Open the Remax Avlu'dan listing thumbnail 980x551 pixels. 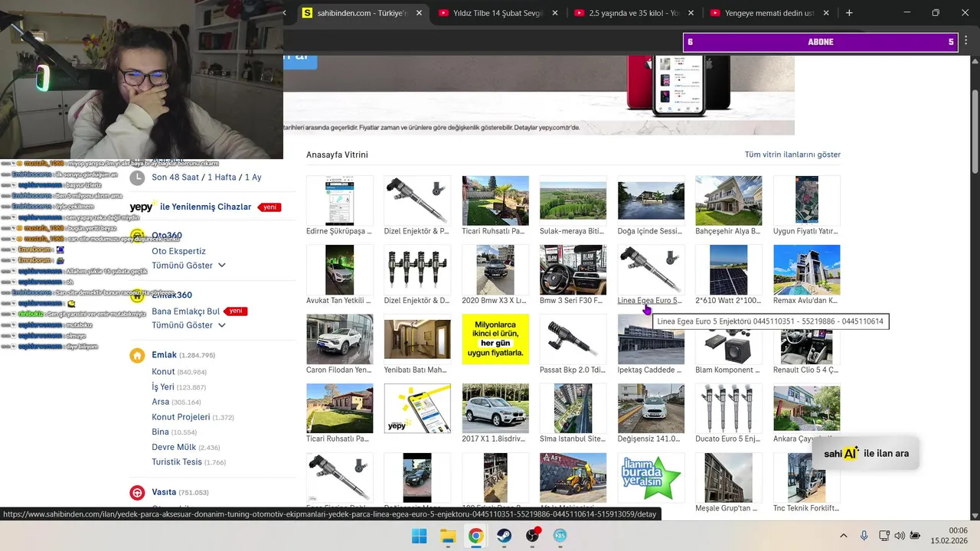click(806, 269)
